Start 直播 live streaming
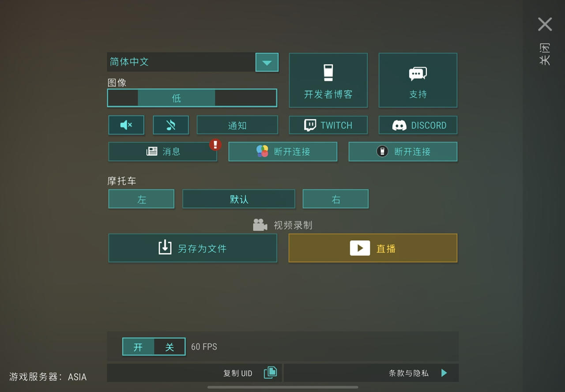565x392 pixels. [x=373, y=248]
